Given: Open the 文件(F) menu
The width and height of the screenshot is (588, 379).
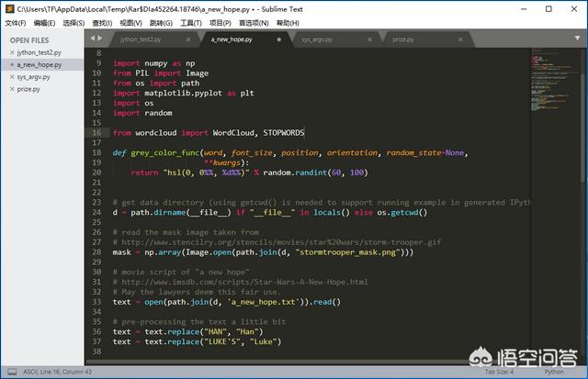Looking at the screenshot, I should click(16, 23).
